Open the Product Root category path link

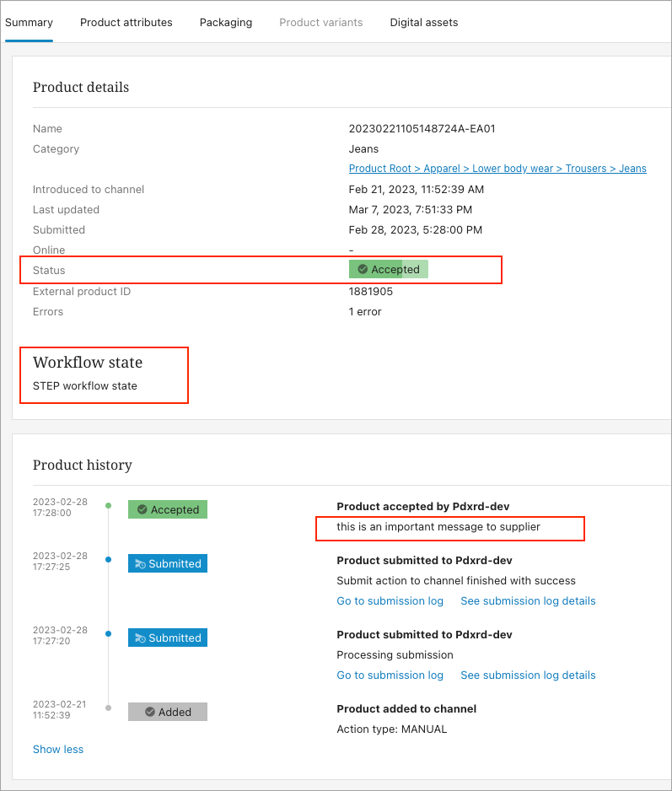pos(497,169)
